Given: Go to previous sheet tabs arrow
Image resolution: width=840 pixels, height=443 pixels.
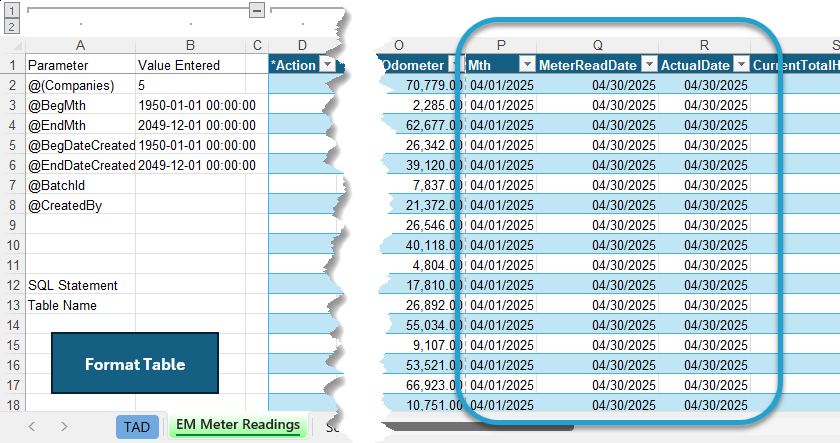Looking at the screenshot, I should (32, 426).
